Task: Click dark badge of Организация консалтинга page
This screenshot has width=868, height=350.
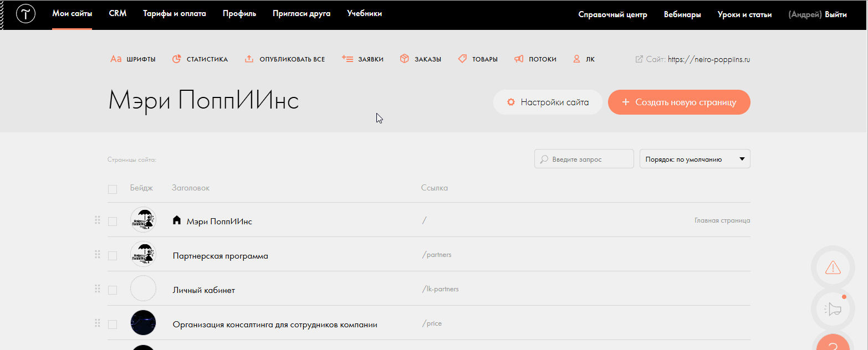Action: tap(143, 323)
